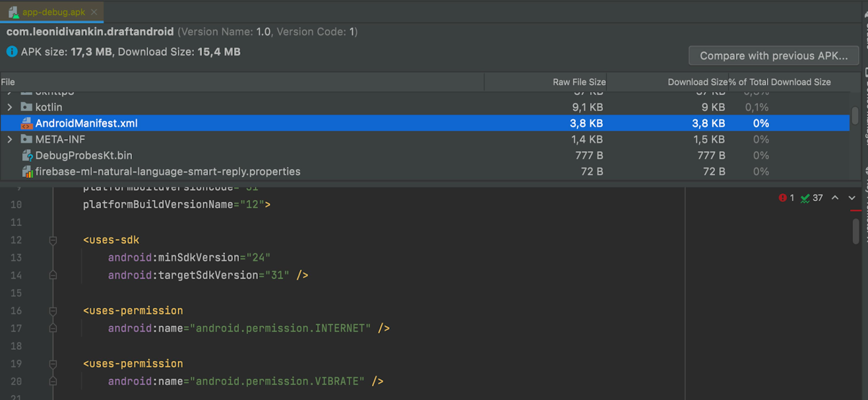
Task: Click the kotlin folder icon
Action: click(26, 107)
